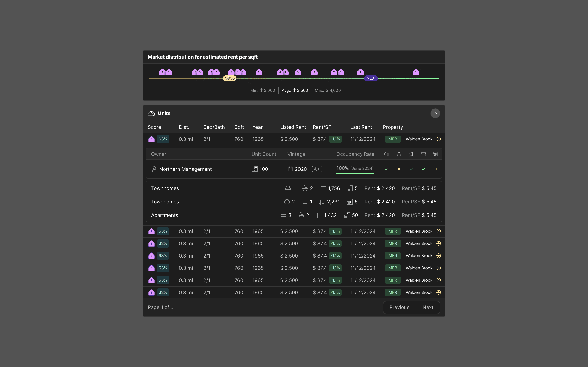The width and height of the screenshot is (588, 367).
Task: Toggle the last amenity X mark
Action: pos(435,169)
